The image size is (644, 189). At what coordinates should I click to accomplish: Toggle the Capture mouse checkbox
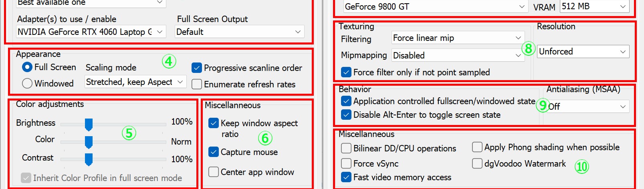pos(214,152)
